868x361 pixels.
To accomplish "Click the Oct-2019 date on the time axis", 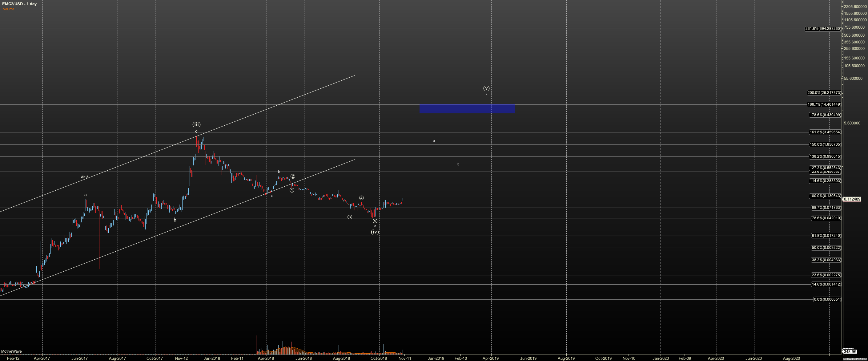I will click(604, 358).
